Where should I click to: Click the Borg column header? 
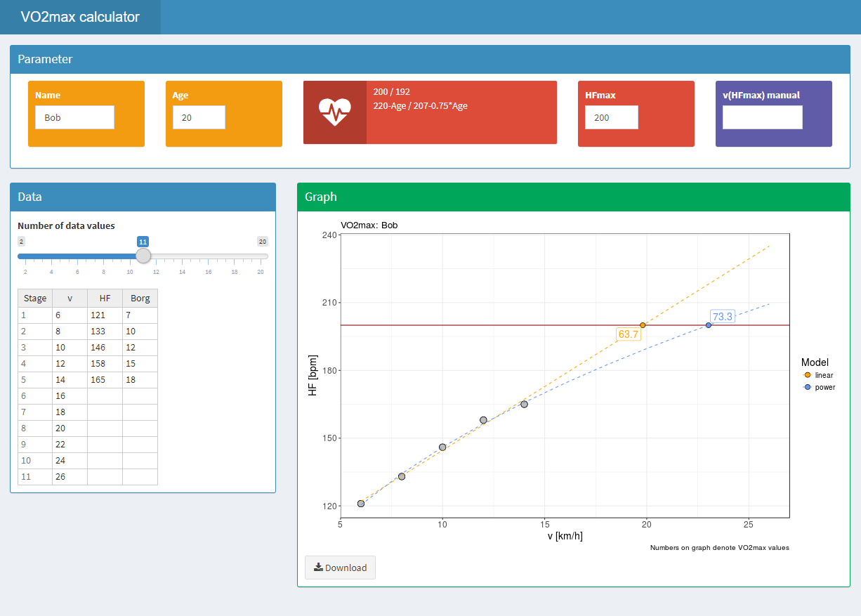coord(140,298)
